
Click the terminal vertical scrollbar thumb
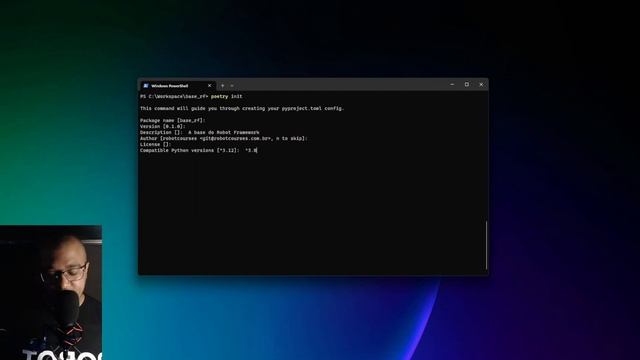[486, 245]
